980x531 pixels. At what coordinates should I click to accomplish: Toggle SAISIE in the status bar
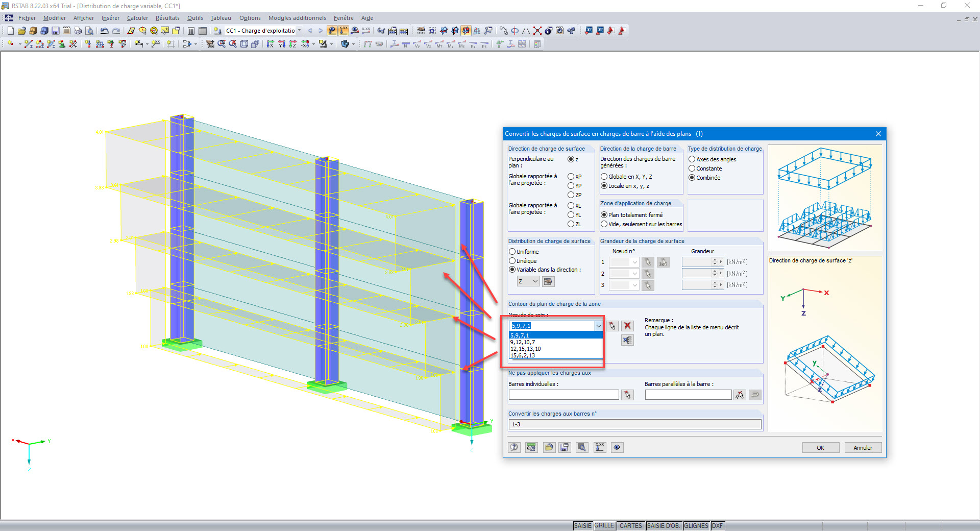point(582,526)
